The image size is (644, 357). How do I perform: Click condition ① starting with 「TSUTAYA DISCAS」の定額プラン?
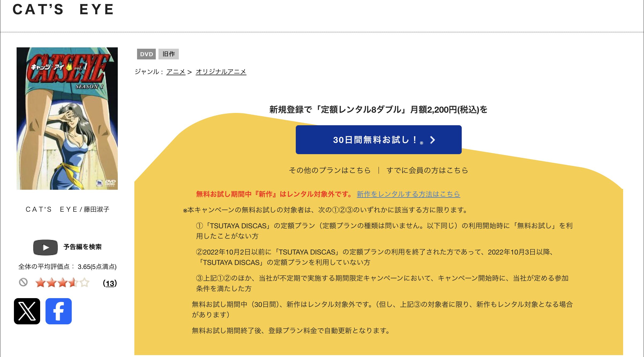click(x=384, y=231)
